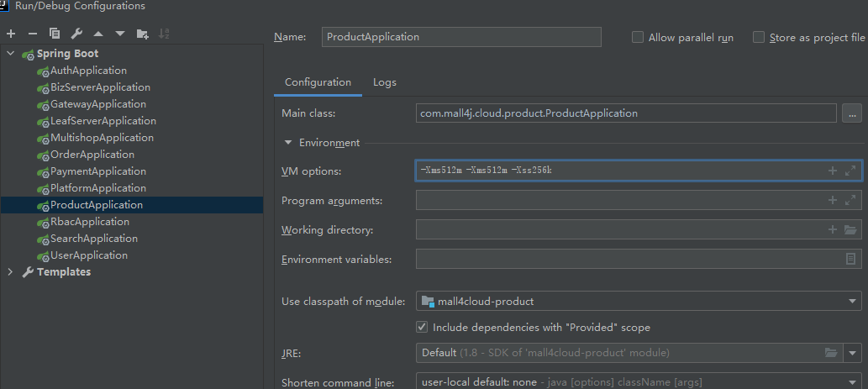Click the sort configurations alphabetically icon
Screen dimensions: 868x389
[165, 34]
